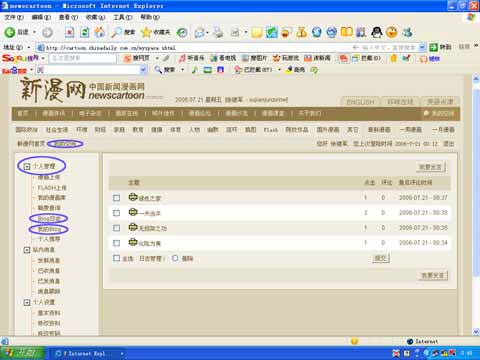Click the page vertical scrollbar down arrow
Screen dimensions: 480x360
476,332
